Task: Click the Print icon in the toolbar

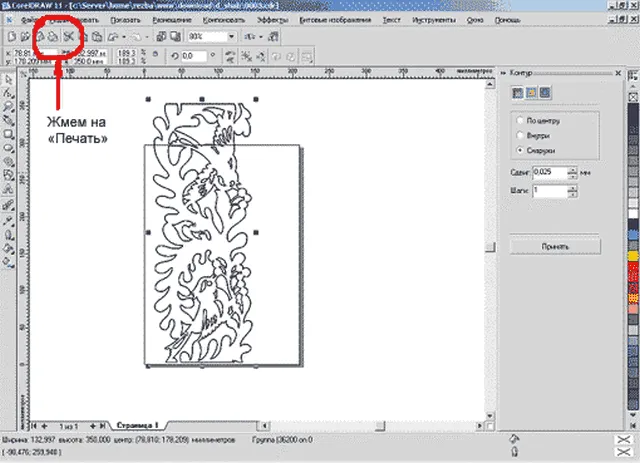Action: click(53, 37)
